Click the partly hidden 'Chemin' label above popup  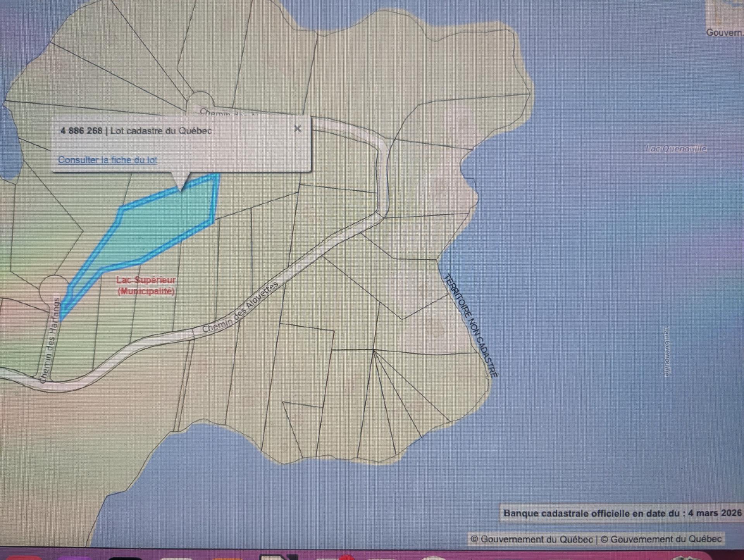(x=215, y=113)
